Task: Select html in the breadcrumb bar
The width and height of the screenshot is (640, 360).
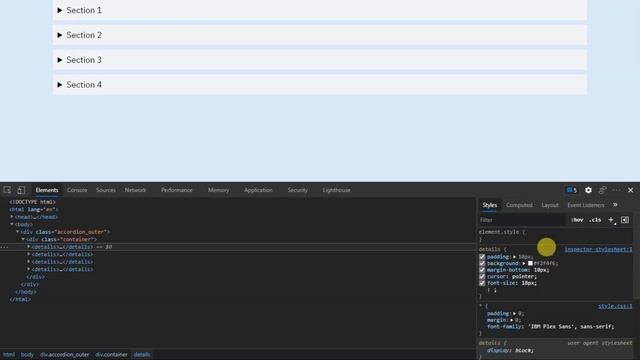Action: 9,355
